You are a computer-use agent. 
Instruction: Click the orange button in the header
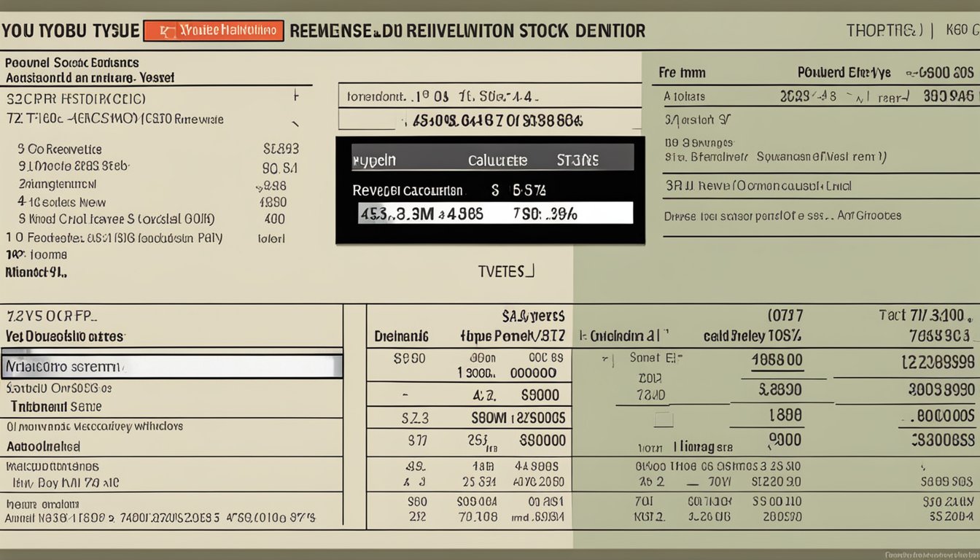point(213,30)
